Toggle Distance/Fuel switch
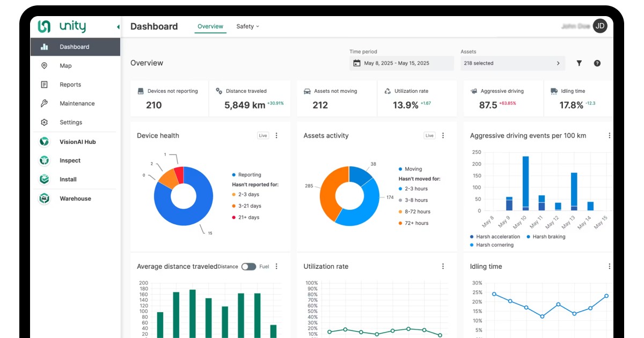This screenshot has width=644, height=338. pos(248,267)
